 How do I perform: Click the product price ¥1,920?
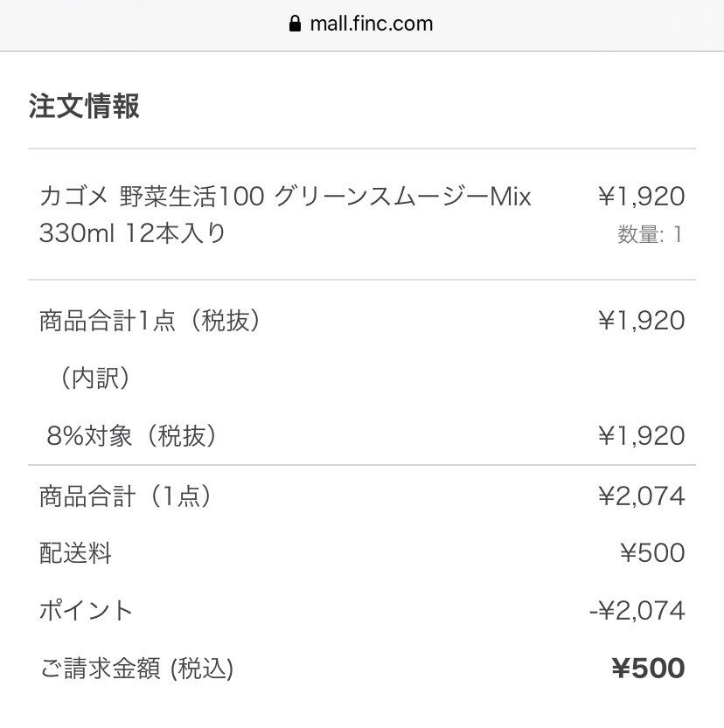click(642, 197)
